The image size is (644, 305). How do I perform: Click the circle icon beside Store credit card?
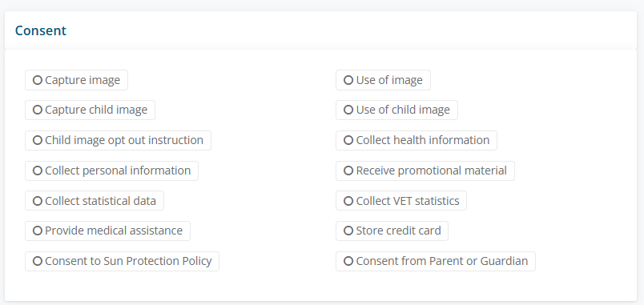348,231
